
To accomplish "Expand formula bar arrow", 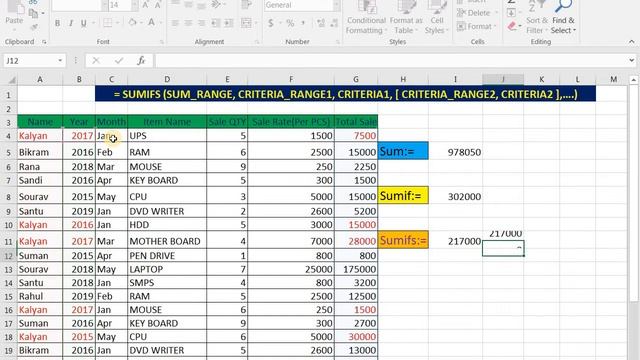I will tap(631, 61).
